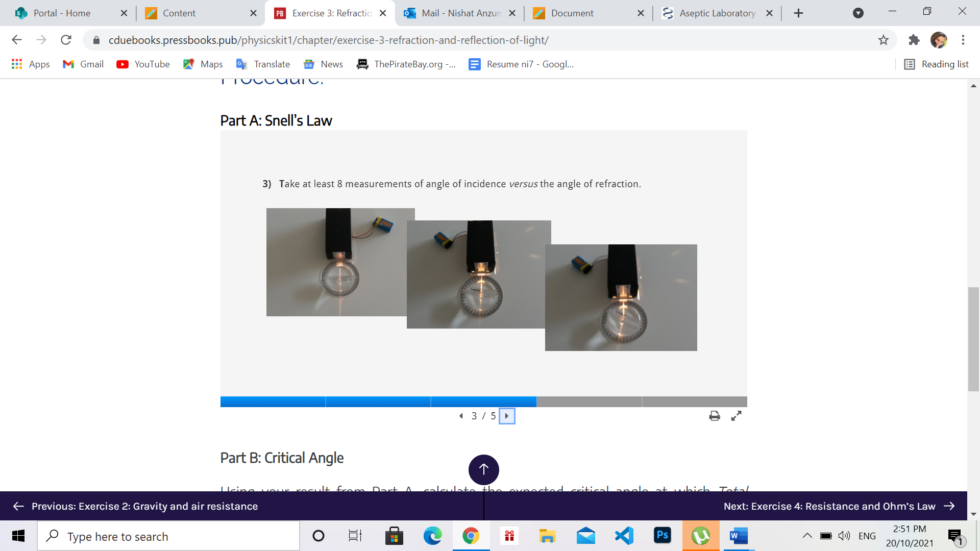Open slideshow in fullscreen mode
980x551 pixels.
(x=736, y=416)
